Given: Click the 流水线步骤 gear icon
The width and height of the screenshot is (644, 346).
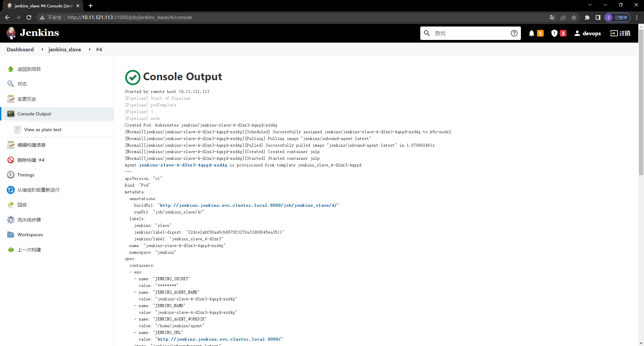Looking at the screenshot, I should 11,219.
